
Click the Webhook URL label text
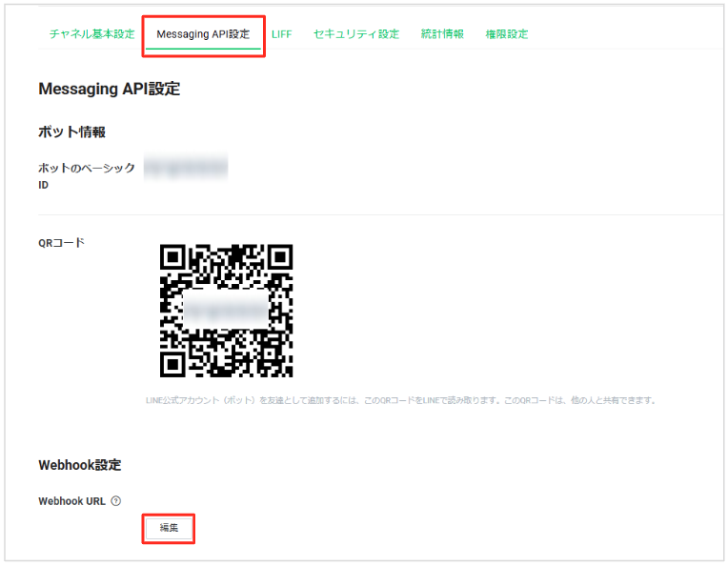coord(71,501)
